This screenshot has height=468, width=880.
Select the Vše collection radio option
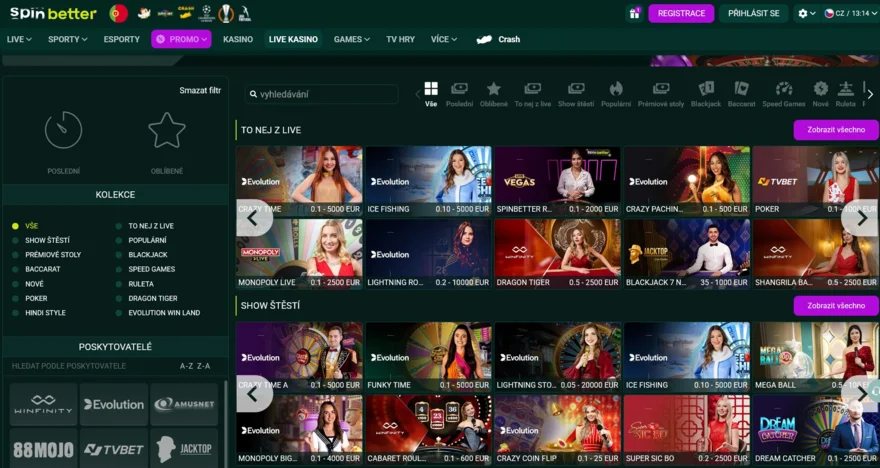coord(25,226)
